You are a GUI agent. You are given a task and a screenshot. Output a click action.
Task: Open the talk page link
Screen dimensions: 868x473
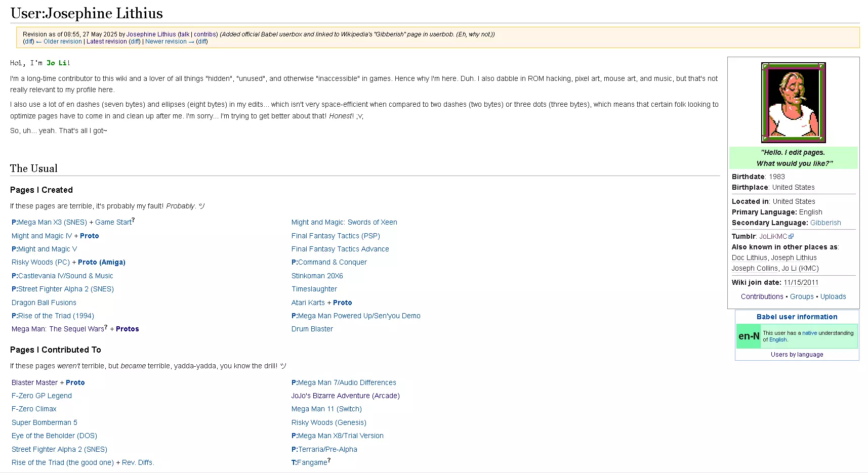(x=184, y=34)
